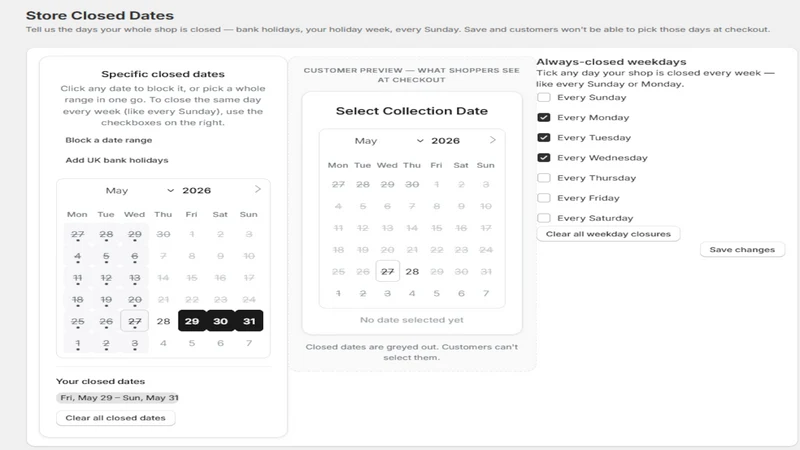Screen dimensions: 800x450
Task: Pick May 28 in customer preview calendar
Action: pyautogui.click(x=412, y=271)
